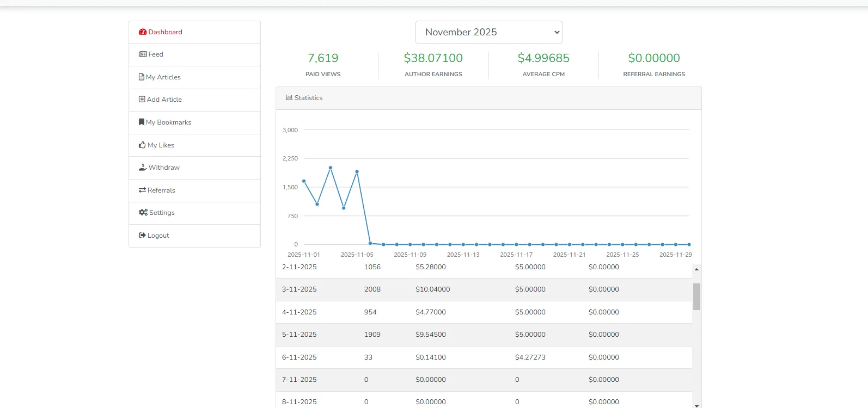Screen dimensions: 868x408
Task: Go to the Withdraw page
Action: pos(164,168)
